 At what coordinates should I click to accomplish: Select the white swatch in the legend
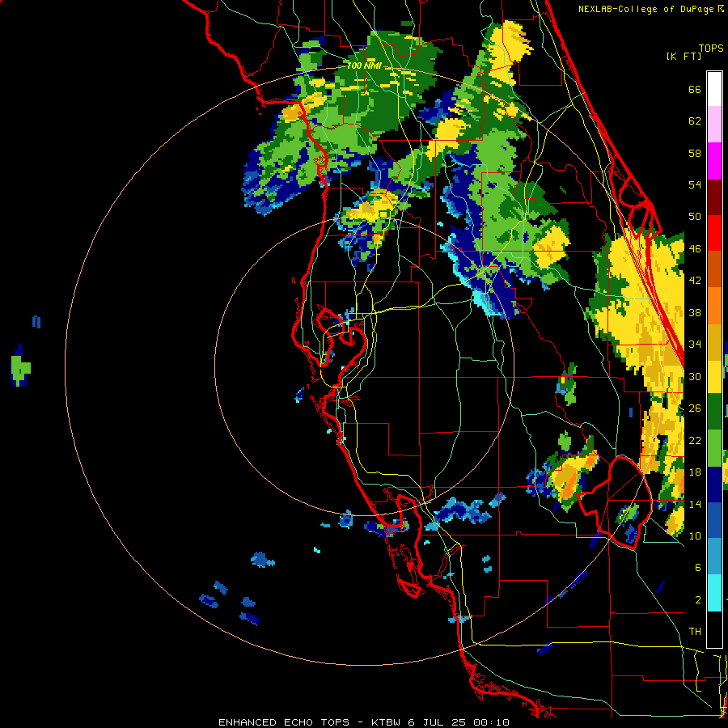(x=714, y=89)
